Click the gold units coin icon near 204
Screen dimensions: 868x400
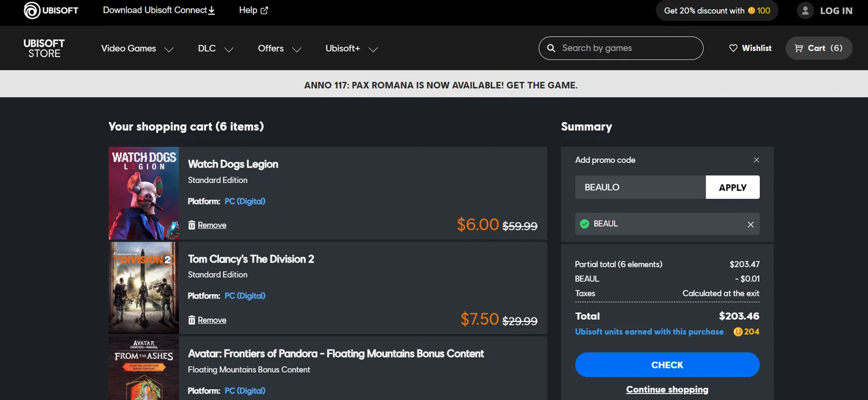coord(738,332)
